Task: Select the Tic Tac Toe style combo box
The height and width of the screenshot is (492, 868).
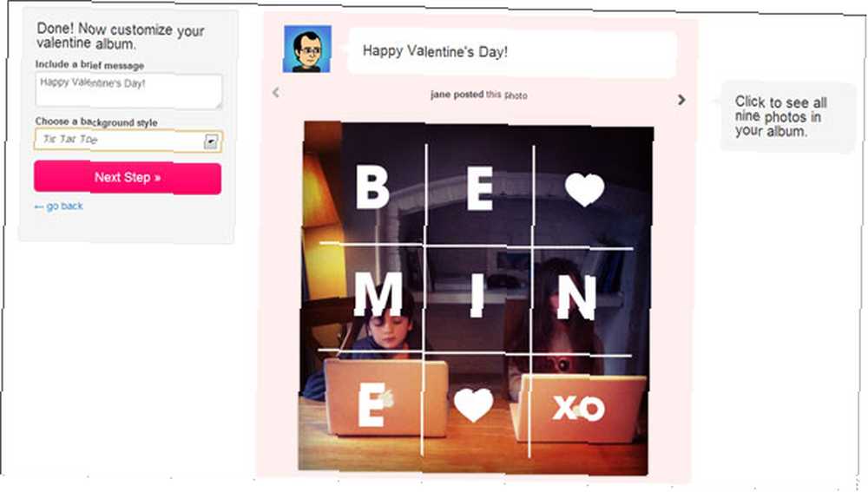Action: tap(128, 141)
